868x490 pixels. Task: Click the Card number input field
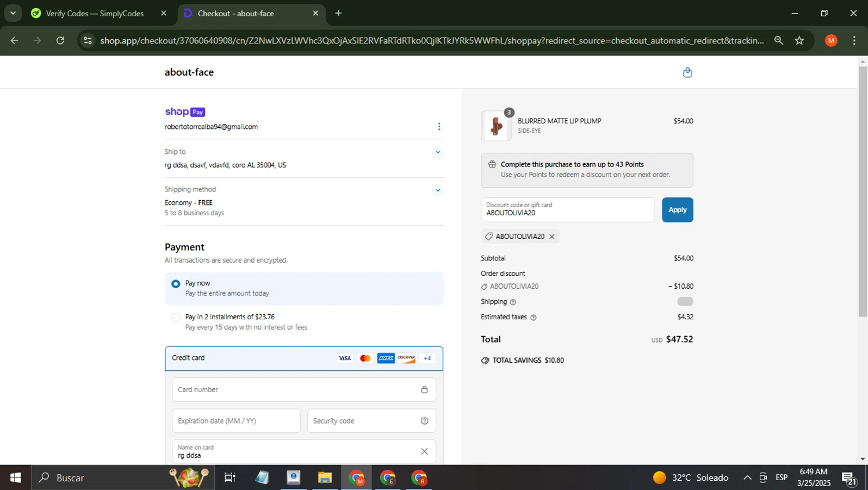pyautogui.click(x=296, y=390)
